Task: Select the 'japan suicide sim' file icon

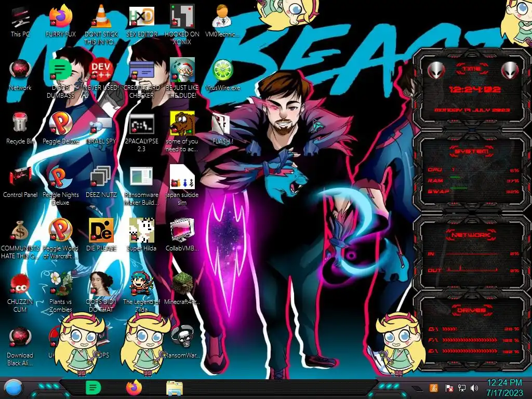Action: click(x=182, y=185)
